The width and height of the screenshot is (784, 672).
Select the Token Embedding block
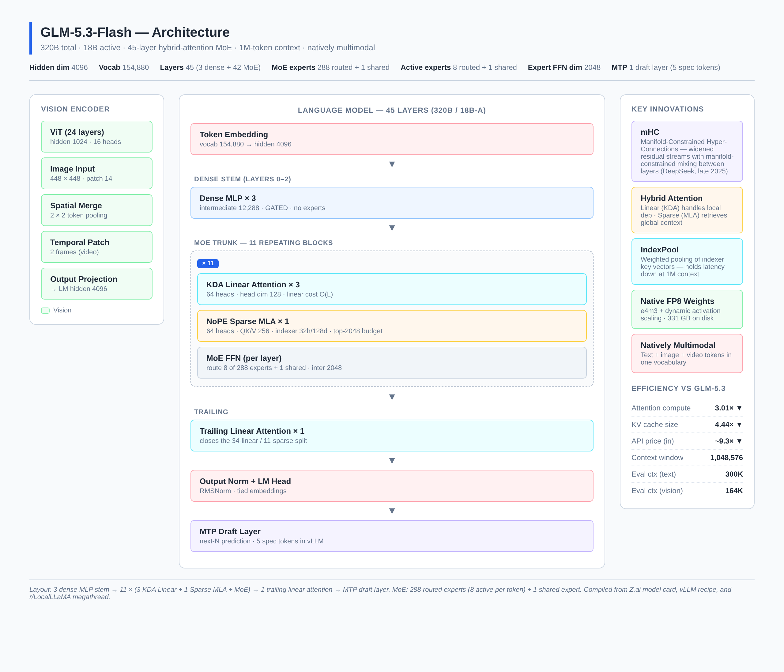click(x=392, y=139)
